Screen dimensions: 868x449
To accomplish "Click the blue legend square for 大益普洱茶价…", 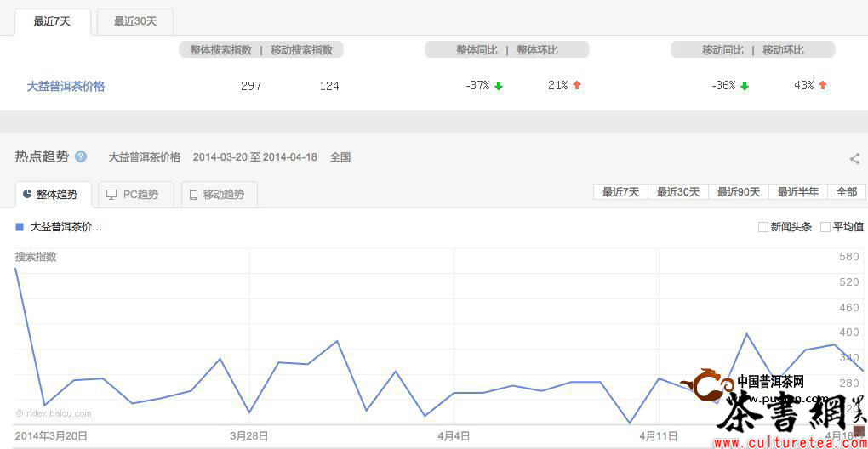I will (20, 227).
